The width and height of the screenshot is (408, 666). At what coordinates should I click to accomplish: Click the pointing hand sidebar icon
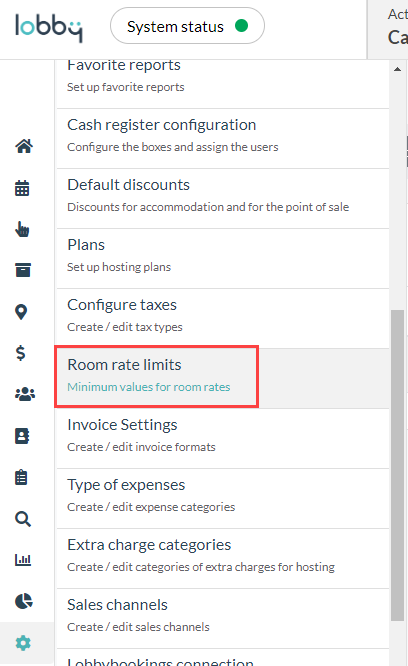coord(22,229)
